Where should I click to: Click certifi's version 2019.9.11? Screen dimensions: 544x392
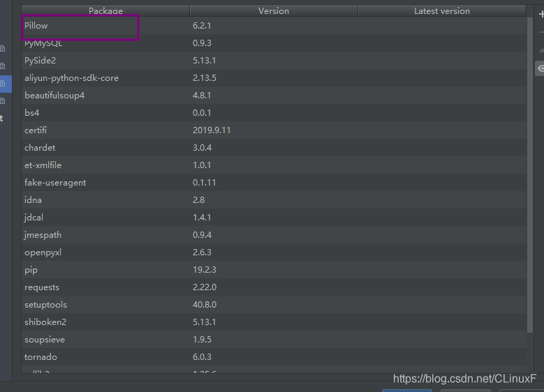point(212,130)
